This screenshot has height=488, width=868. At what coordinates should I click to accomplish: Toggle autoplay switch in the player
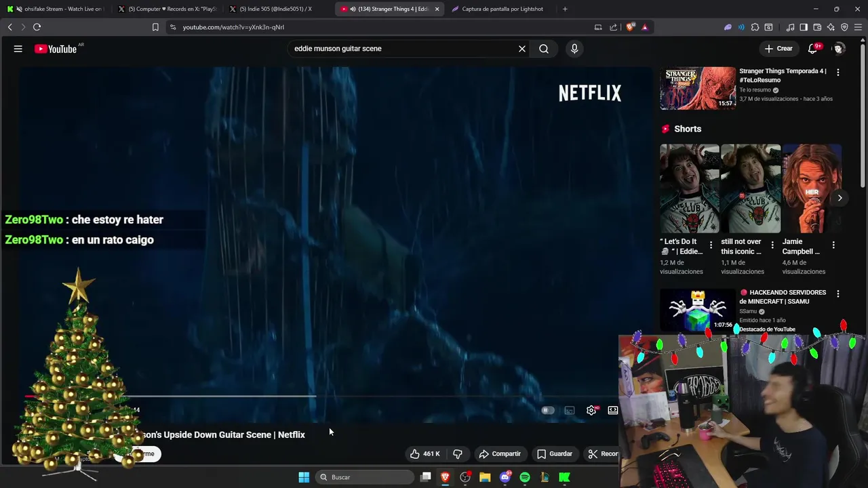click(x=547, y=410)
